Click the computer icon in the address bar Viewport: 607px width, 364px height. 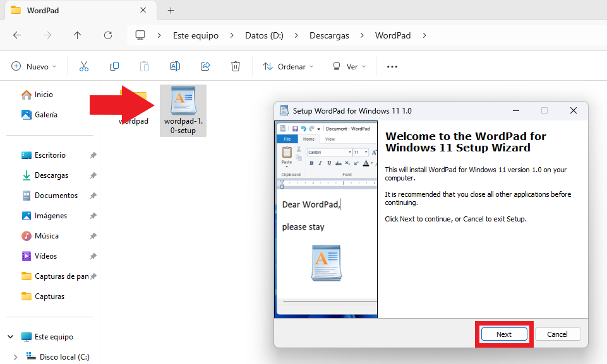pos(140,35)
